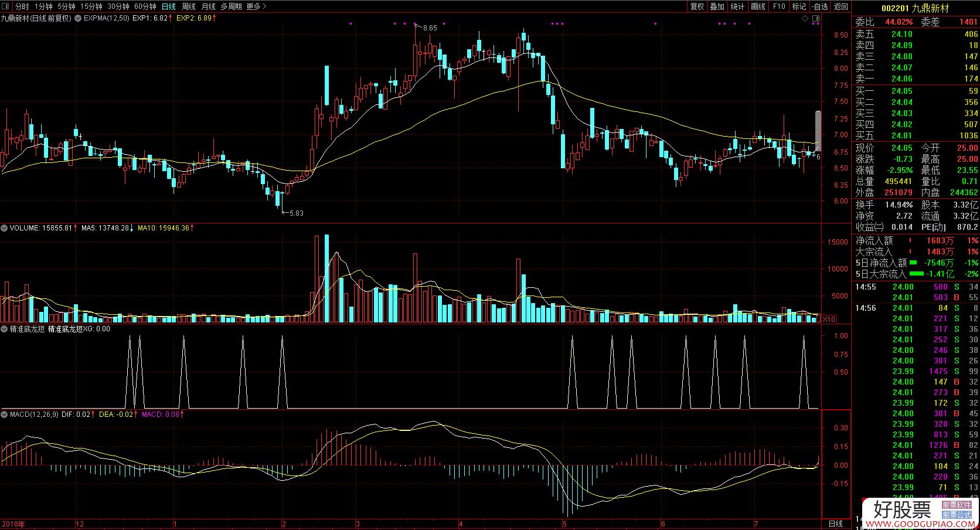Click the 现价 value 24.05
Image resolution: width=980 pixels, height=530 pixels.
coord(901,148)
